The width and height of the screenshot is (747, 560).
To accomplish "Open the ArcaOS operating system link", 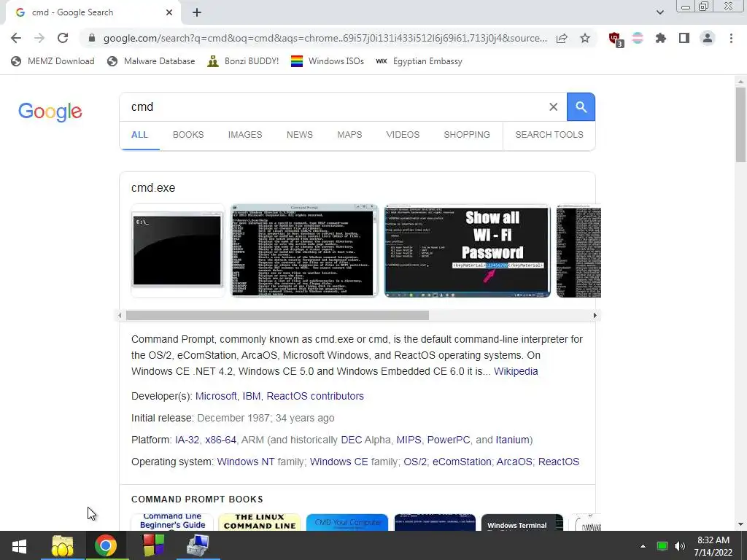I will pyautogui.click(x=514, y=462).
